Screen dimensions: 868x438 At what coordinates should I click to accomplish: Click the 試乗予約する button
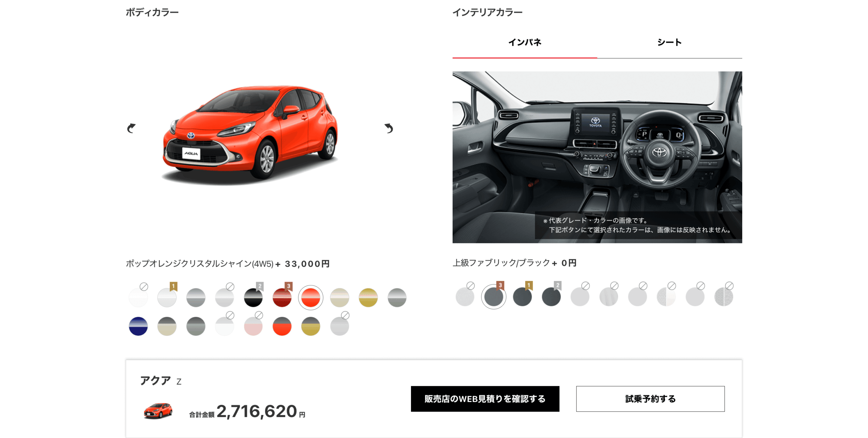click(650, 399)
